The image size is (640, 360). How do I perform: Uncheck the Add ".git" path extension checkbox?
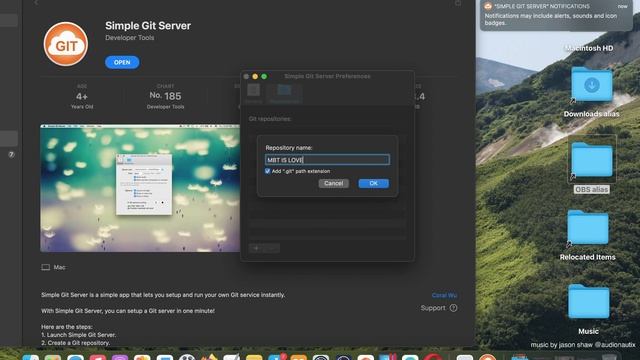click(x=268, y=171)
